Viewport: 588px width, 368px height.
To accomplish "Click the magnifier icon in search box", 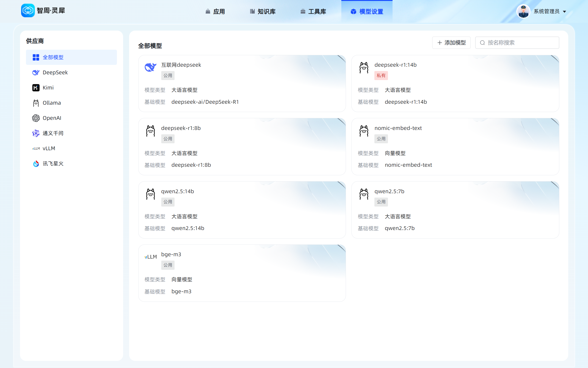I will (483, 43).
